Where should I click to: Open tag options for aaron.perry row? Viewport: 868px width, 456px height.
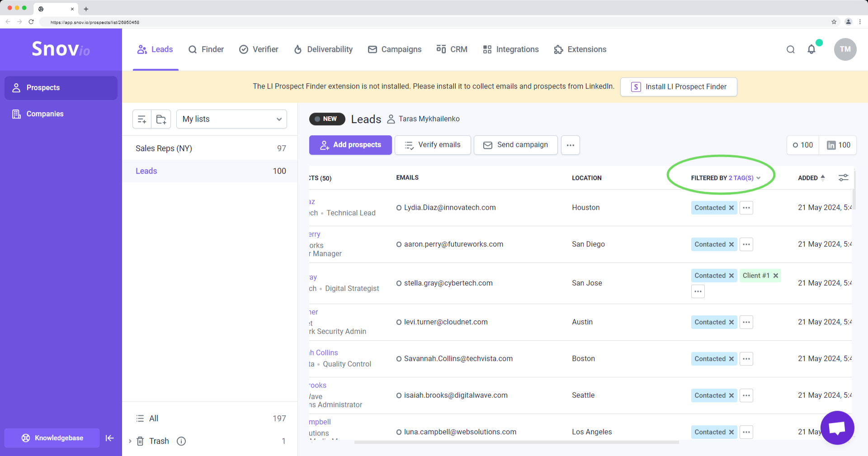(x=746, y=244)
